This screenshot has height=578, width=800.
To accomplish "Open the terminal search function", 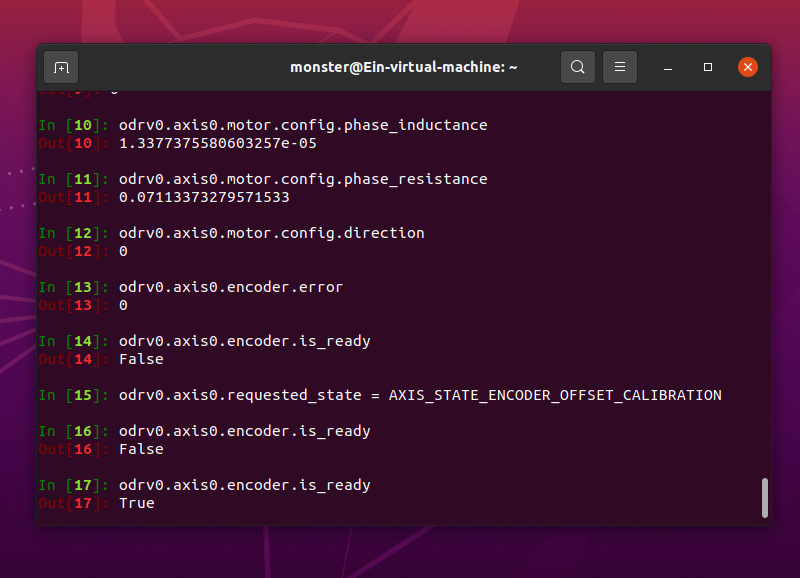I will [577, 67].
